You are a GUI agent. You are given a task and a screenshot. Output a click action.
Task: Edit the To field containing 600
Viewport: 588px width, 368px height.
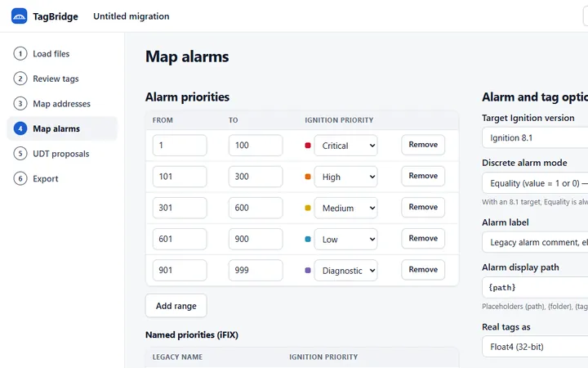[x=256, y=208]
